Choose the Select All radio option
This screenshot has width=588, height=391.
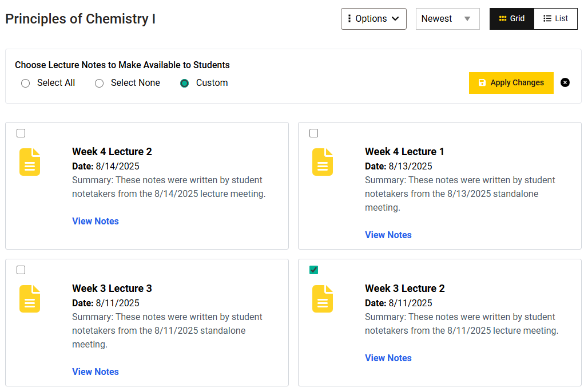point(25,84)
